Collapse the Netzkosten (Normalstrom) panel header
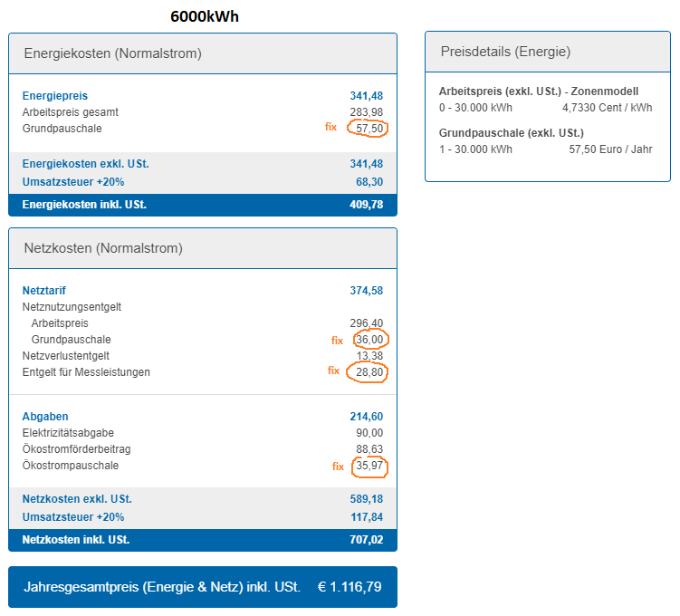The width and height of the screenshot is (680, 616). (x=103, y=248)
